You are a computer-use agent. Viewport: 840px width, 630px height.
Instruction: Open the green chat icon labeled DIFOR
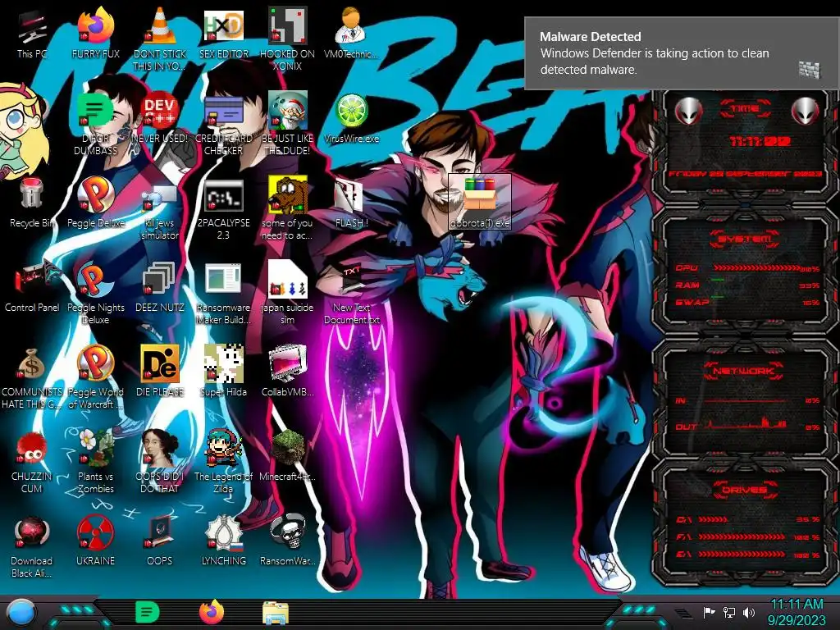[x=95, y=125]
